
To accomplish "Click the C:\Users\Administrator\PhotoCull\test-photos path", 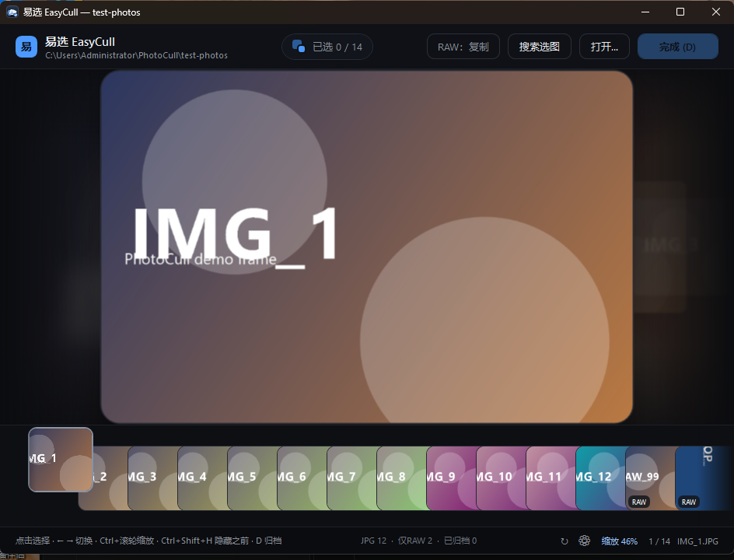I will pos(136,55).
